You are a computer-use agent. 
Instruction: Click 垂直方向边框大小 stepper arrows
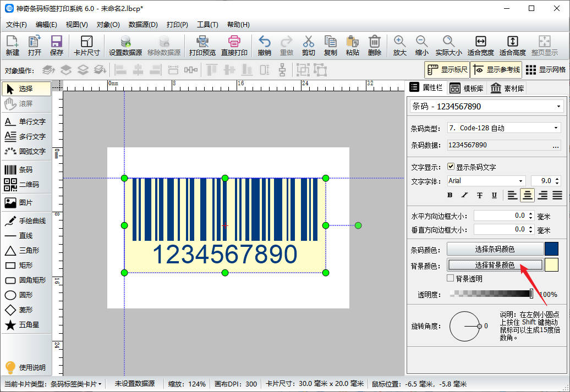[531, 229]
